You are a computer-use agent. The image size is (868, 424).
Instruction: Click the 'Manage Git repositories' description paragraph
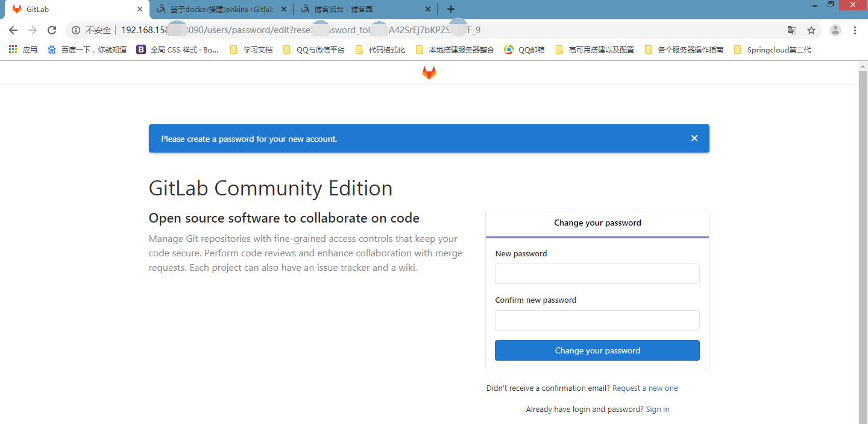(306, 253)
